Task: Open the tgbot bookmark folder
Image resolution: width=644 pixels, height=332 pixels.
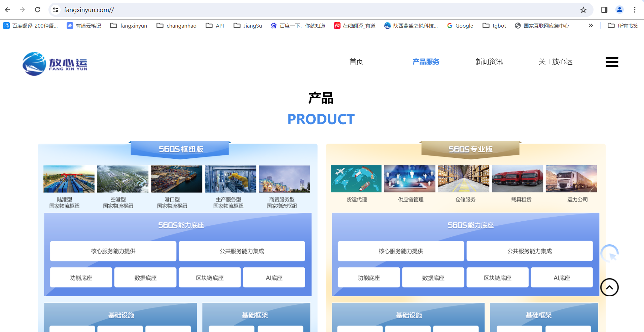Action: coord(494,26)
